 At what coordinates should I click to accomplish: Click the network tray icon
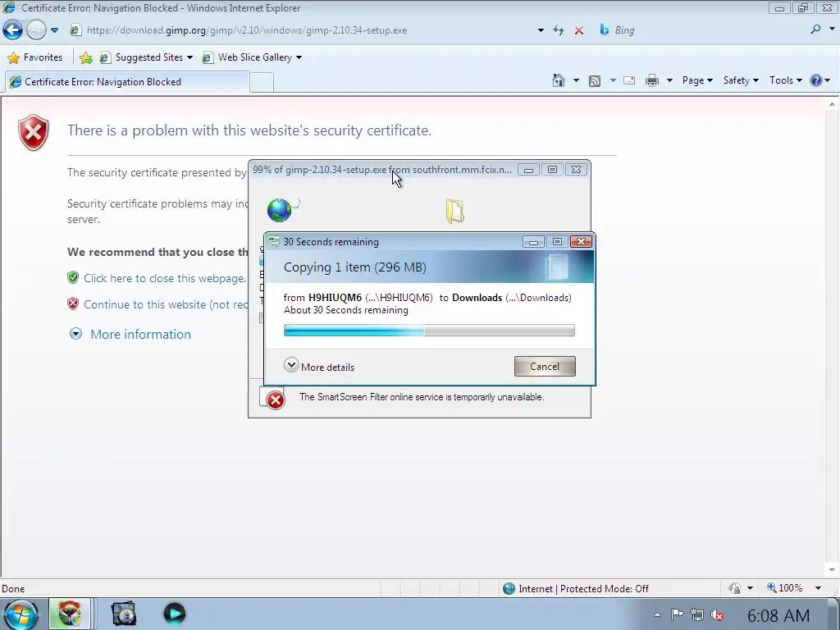click(697, 615)
